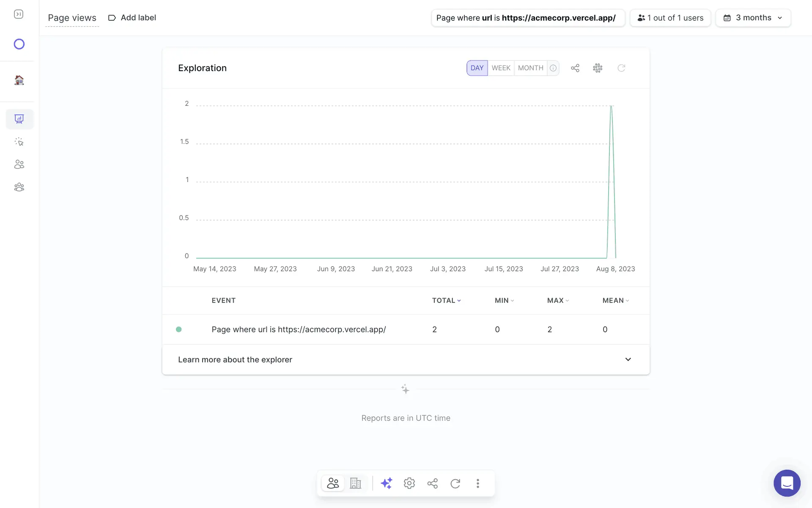The height and width of the screenshot is (508, 812).
Task: Expand the collapsed sidebar panel icon
Action: tap(19, 14)
